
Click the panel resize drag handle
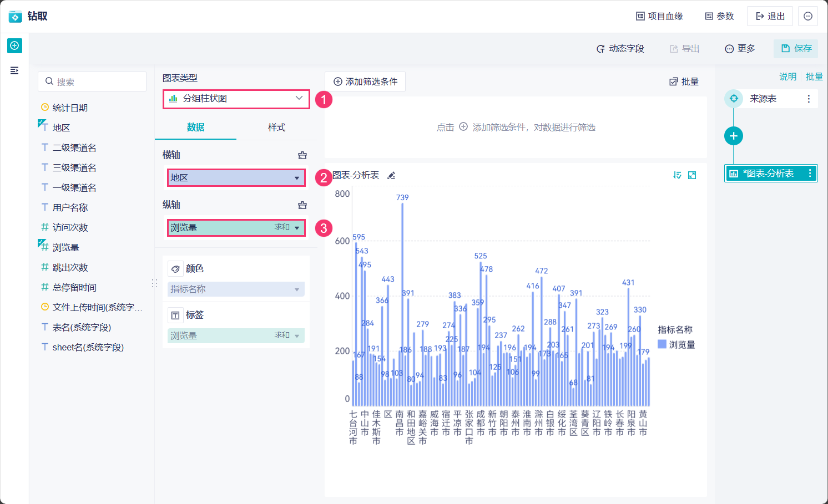154,283
